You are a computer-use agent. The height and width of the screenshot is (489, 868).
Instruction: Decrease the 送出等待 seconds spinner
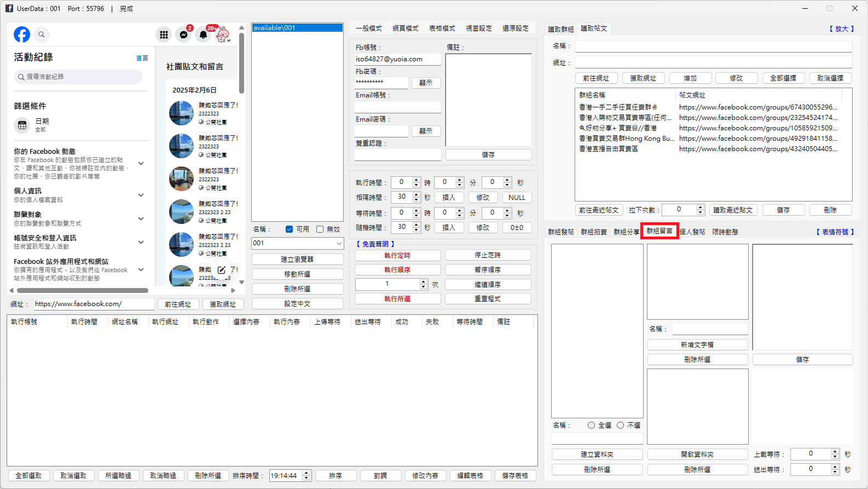[x=835, y=472]
